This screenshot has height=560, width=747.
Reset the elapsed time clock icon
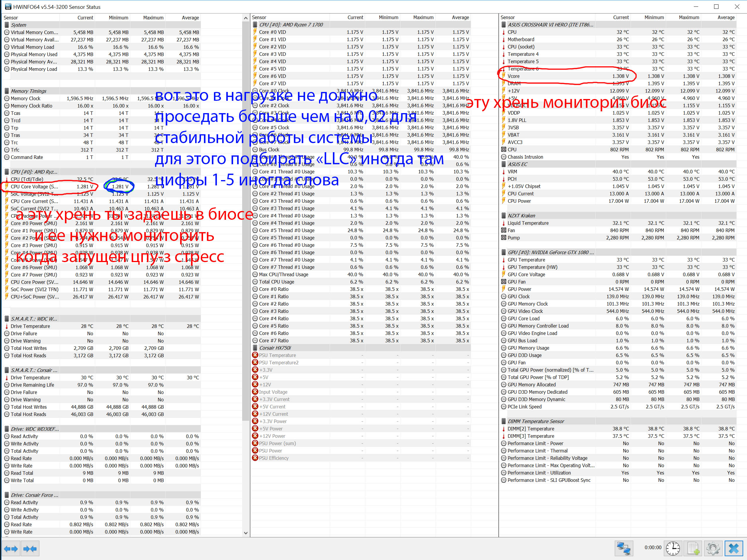(673, 548)
